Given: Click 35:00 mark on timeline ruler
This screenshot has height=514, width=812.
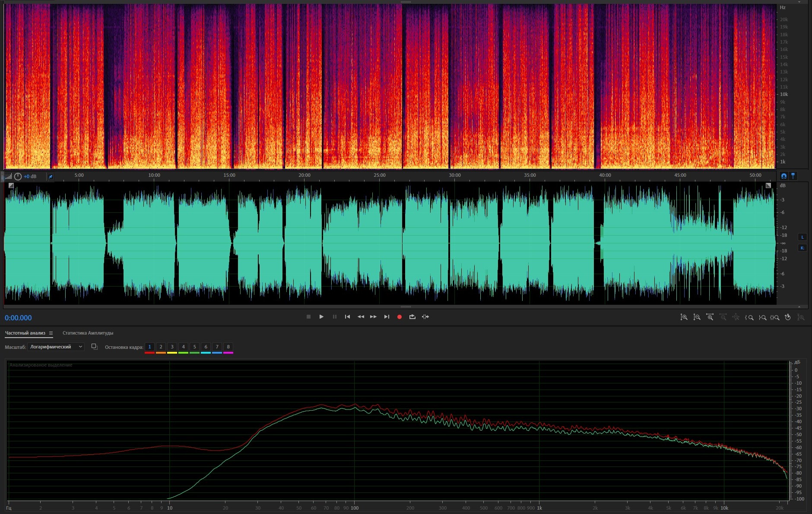Looking at the screenshot, I should click(x=530, y=175).
